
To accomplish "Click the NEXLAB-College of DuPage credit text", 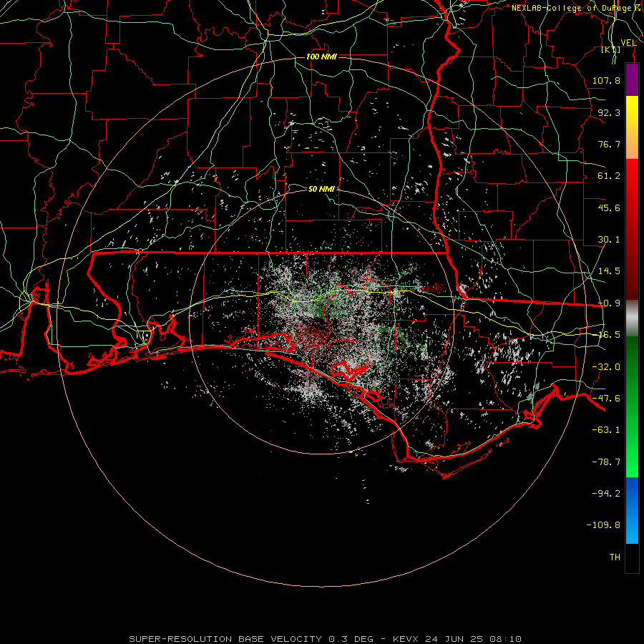I will [577, 8].
